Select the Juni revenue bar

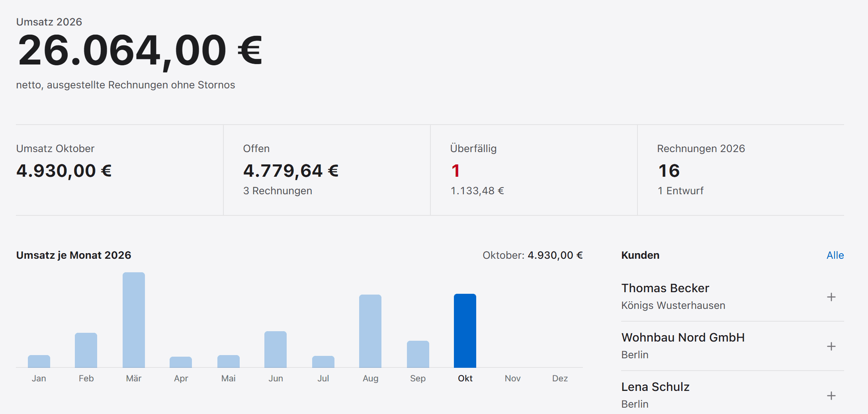coord(276,349)
